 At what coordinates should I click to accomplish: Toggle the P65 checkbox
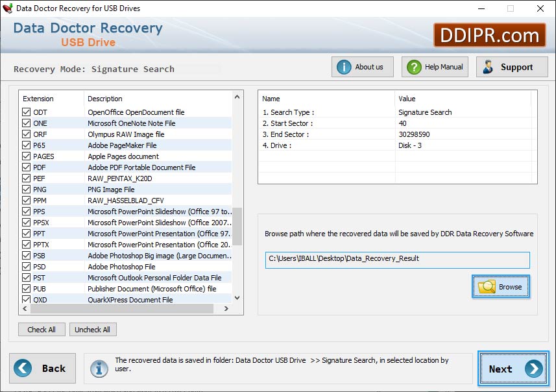[x=26, y=145]
